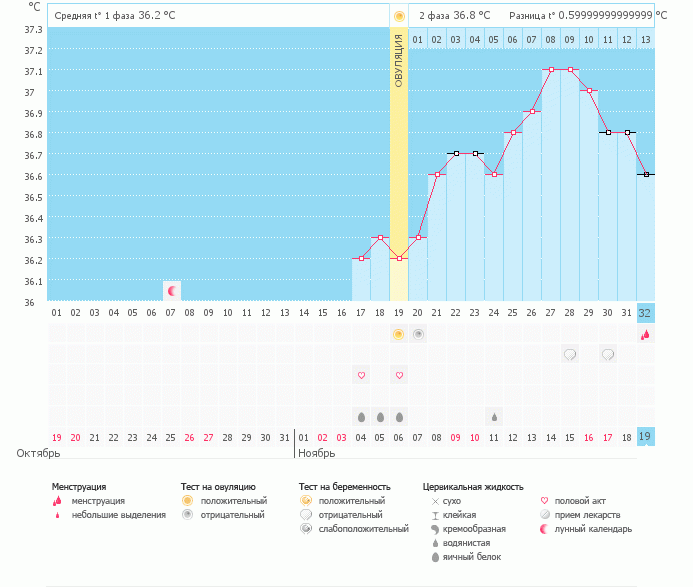Screen dimensions: 693x587
Task: Click the legend small-discharge drop icon
Action: pos(57,515)
